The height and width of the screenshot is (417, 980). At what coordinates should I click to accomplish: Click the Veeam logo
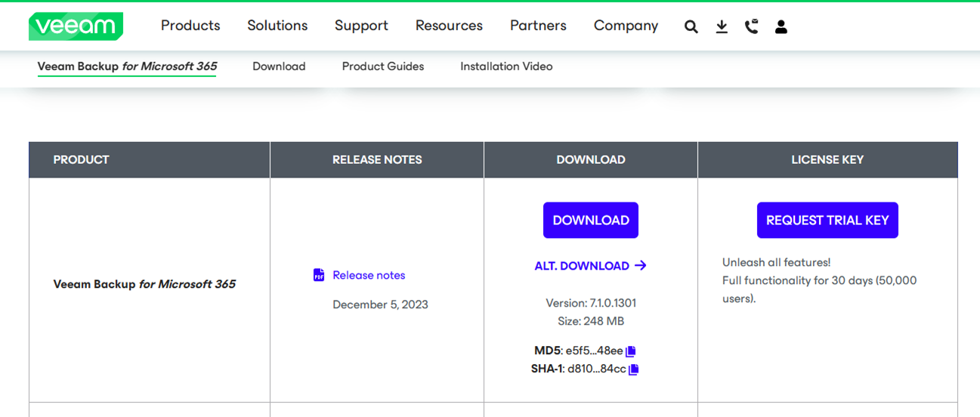point(76,26)
